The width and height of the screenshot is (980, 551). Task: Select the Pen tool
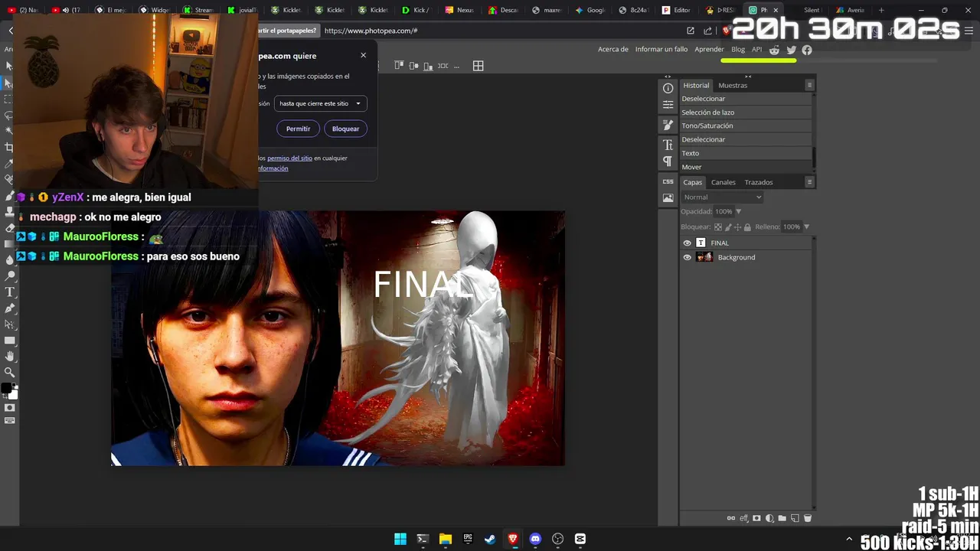10,308
